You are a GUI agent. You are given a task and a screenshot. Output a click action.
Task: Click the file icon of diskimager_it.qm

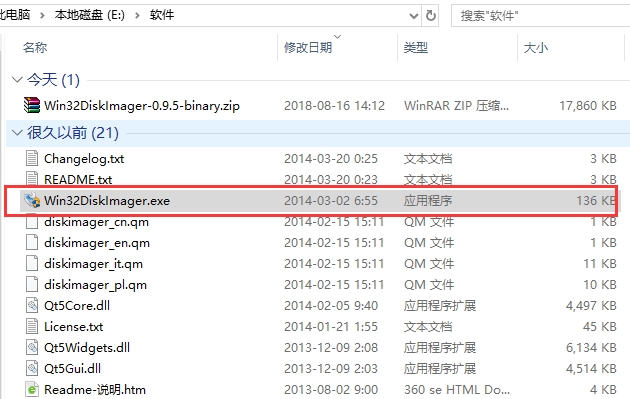pyautogui.click(x=32, y=263)
